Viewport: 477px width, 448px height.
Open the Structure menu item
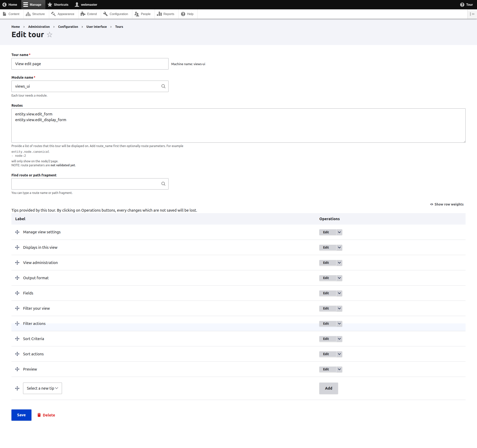(35, 14)
